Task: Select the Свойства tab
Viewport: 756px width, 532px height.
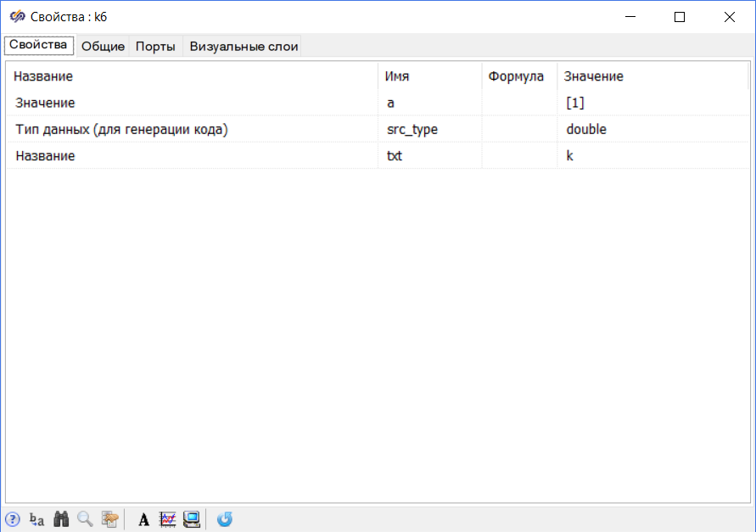Action: click(x=38, y=45)
